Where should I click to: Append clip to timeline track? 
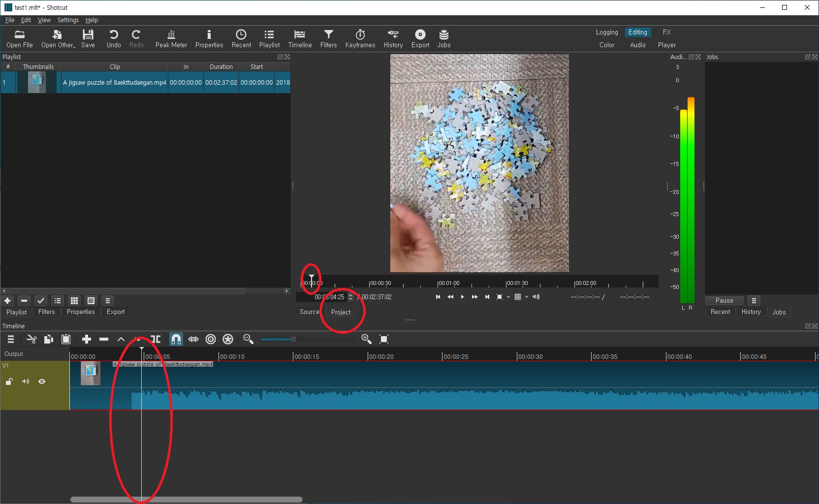87,339
